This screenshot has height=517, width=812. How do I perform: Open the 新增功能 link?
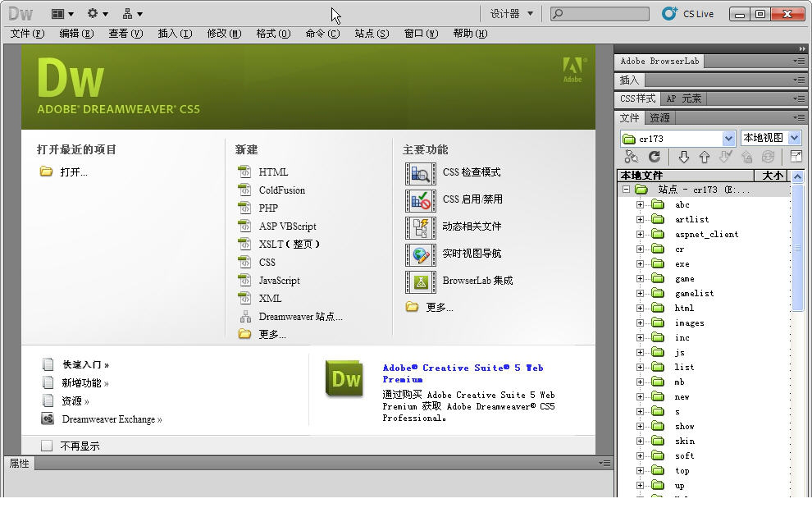pyautogui.click(x=85, y=382)
